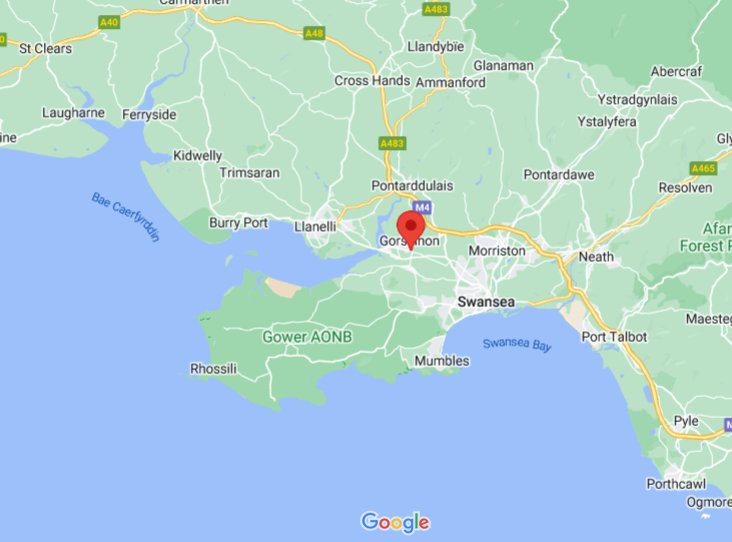Viewport: 732px width, 542px height.
Task: Click the A483 shield south of Cross Hands
Action: 392,143
